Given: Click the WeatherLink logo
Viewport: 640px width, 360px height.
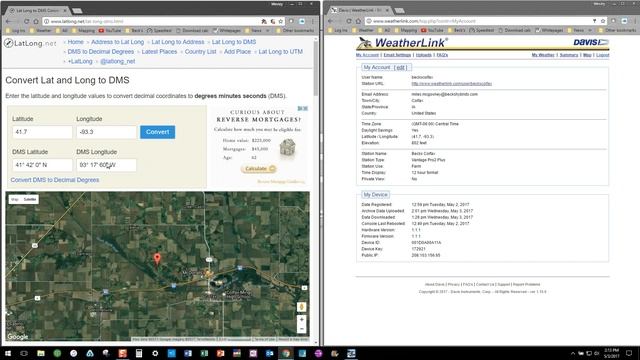Looking at the screenshot, I should [402, 42].
